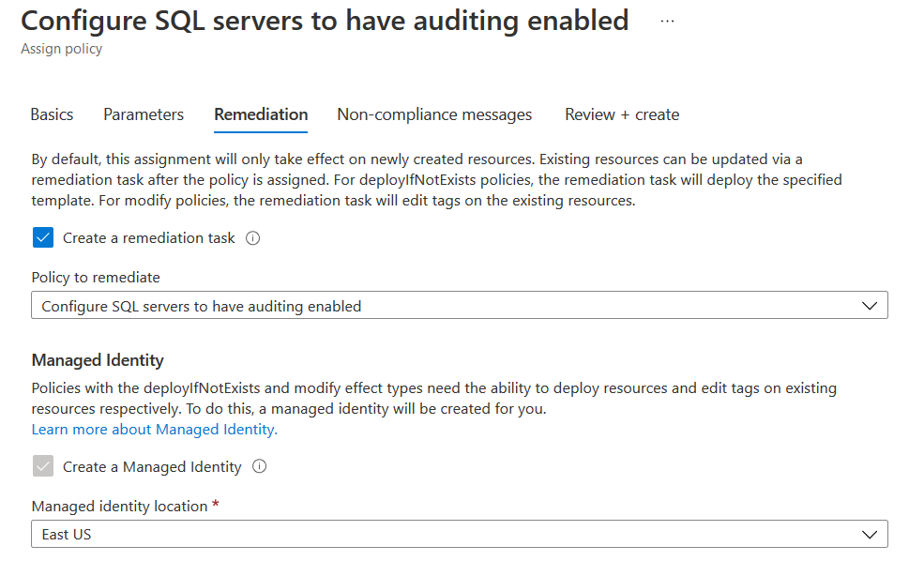Click info icon next to Create a Managed Identity
The height and width of the screenshot is (561, 924).
point(260,466)
